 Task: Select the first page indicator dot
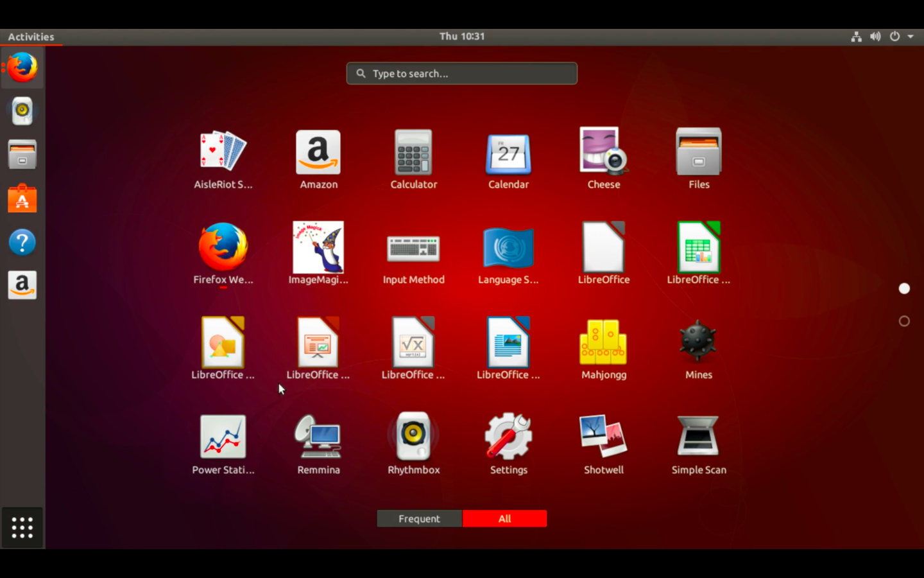pyautogui.click(x=904, y=288)
